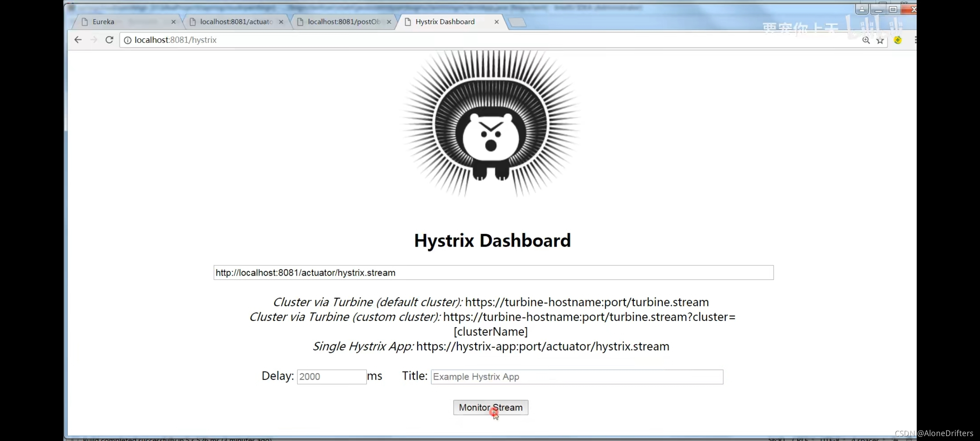Image resolution: width=980 pixels, height=441 pixels.
Task: Open a new tab
Action: [x=517, y=22]
